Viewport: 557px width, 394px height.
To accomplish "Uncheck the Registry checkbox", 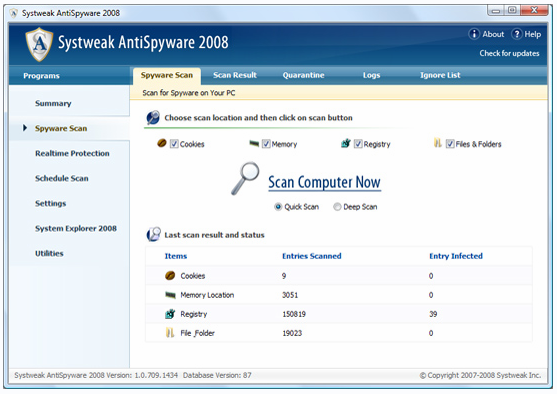I will [358, 144].
